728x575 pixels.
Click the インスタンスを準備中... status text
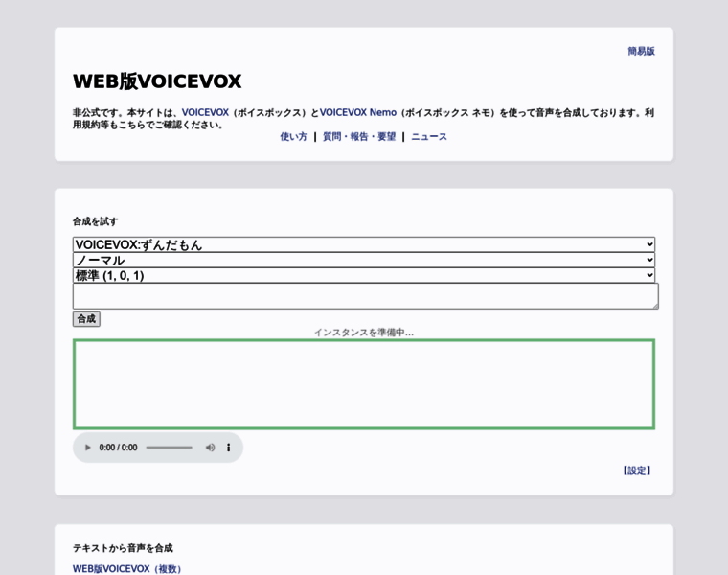coord(364,333)
